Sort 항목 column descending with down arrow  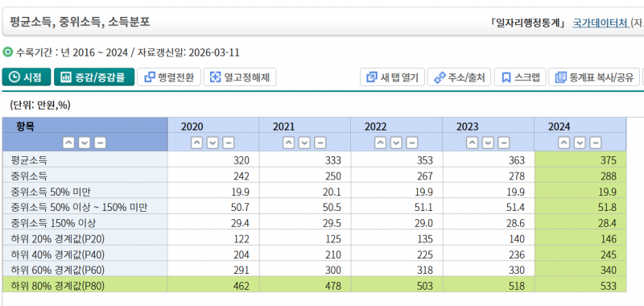(85, 143)
